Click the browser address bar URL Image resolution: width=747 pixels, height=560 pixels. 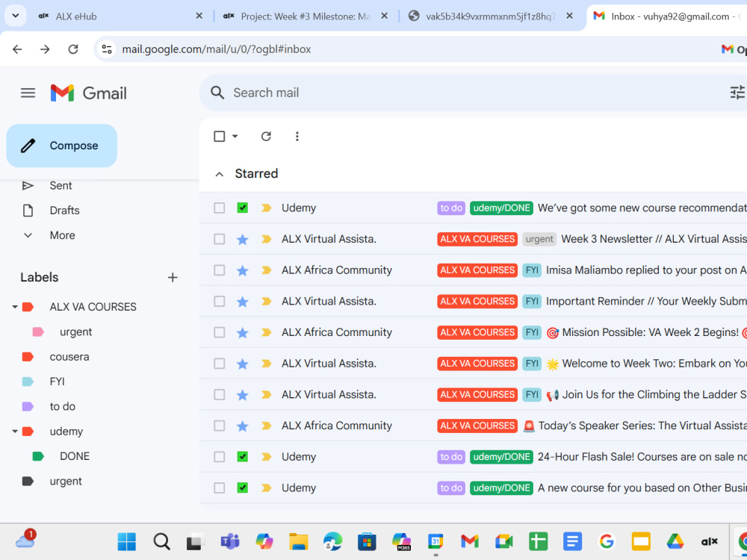click(x=217, y=49)
